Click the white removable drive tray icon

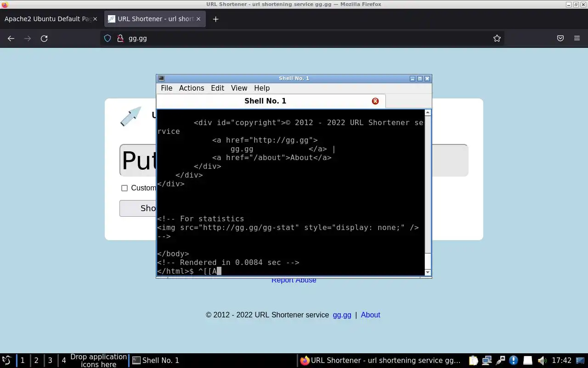click(x=528, y=361)
